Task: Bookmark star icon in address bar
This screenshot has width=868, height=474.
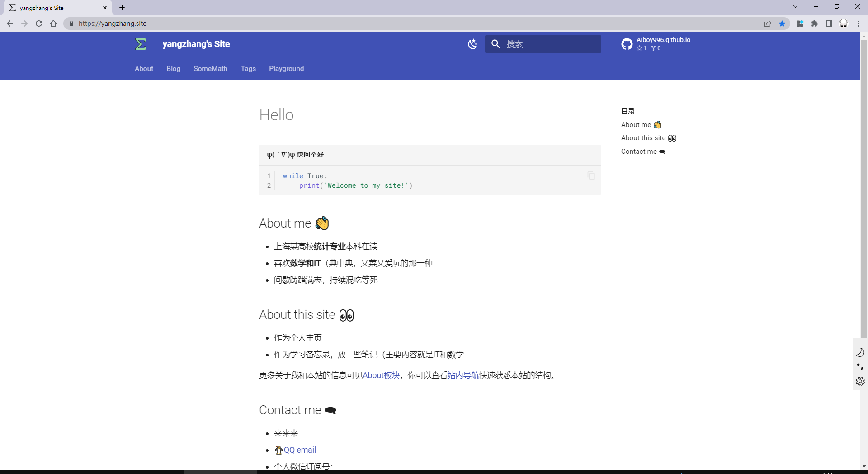Action: pos(782,24)
